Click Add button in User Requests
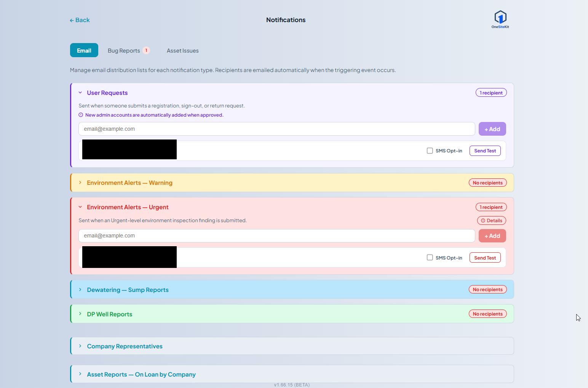This screenshot has width=588, height=388. pyautogui.click(x=492, y=129)
